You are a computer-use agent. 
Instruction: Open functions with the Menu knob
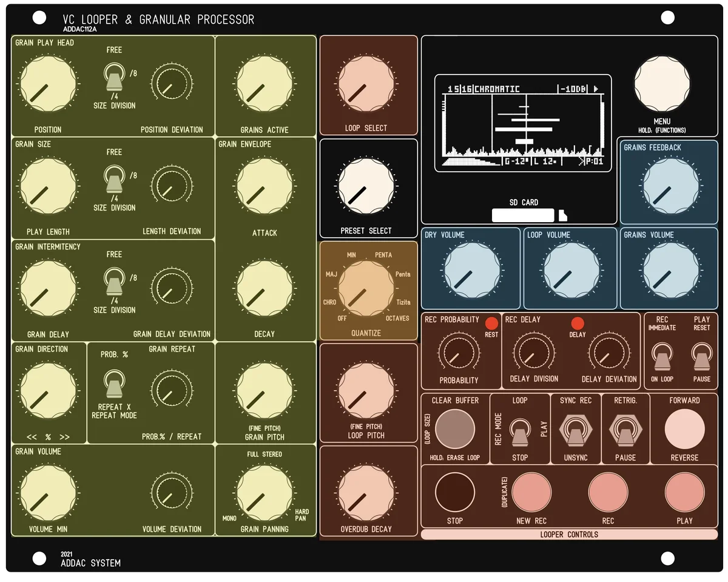661,84
